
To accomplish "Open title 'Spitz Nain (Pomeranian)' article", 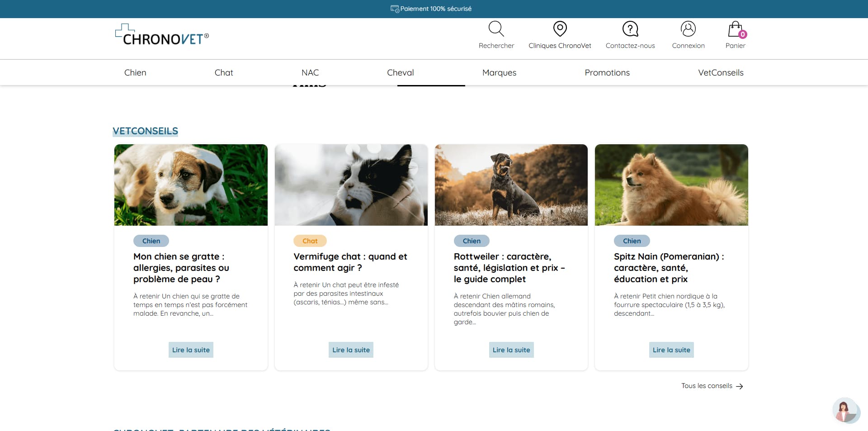I will click(669, 268).
